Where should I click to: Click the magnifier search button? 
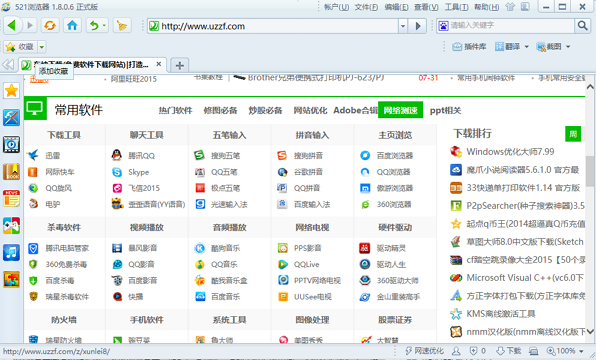point(582,25)
